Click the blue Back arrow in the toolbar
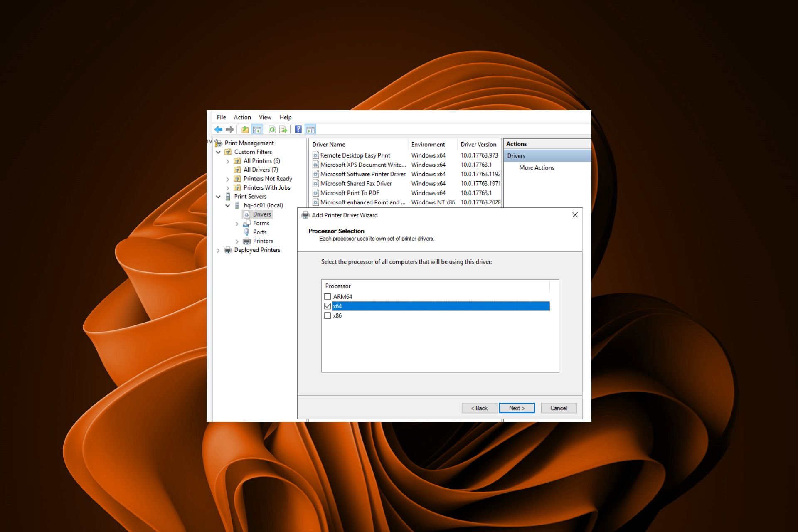 click(219, 130)
